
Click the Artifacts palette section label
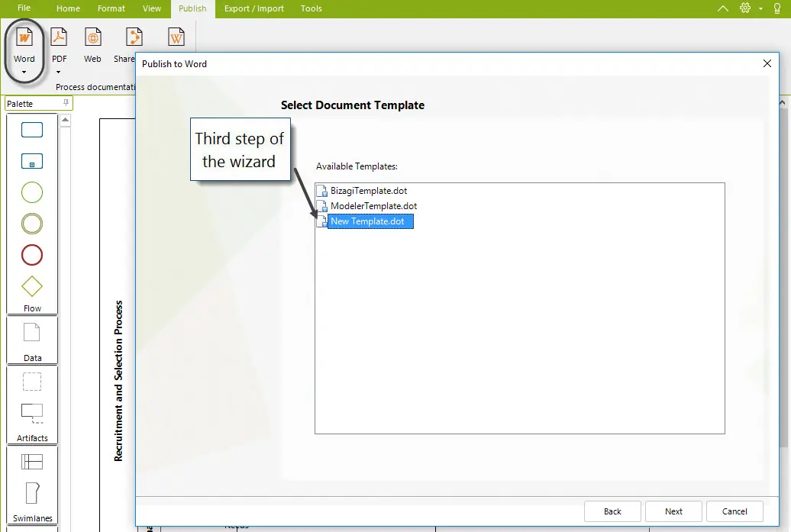point(32,437)
